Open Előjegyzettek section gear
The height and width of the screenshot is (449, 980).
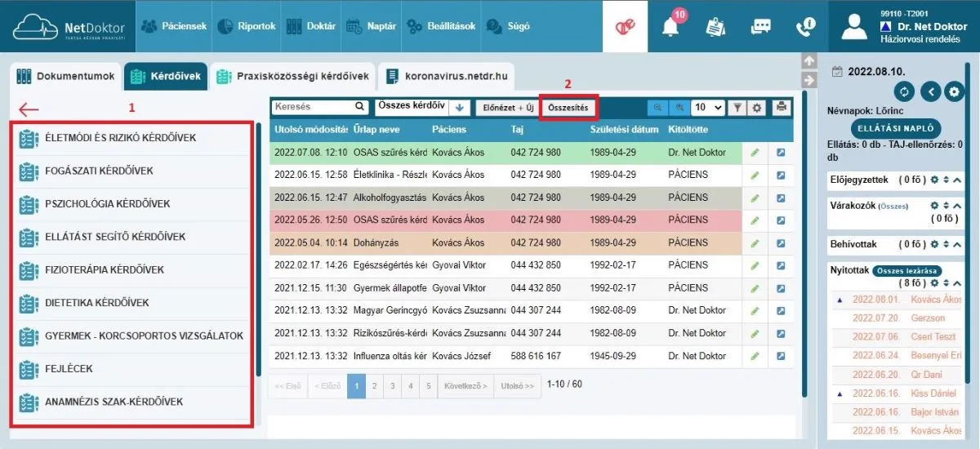(x=935, y=179)
